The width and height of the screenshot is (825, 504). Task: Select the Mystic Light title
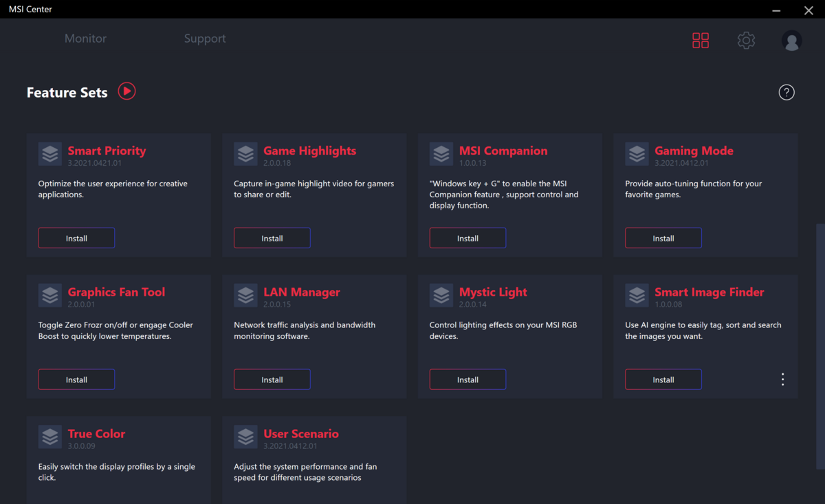[x=493, y=292]
